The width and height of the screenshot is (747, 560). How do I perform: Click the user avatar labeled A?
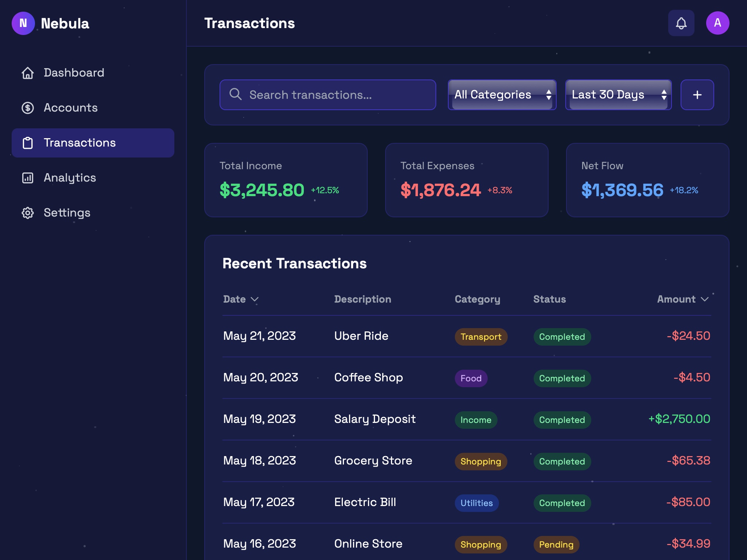click(x=718, y=23)
